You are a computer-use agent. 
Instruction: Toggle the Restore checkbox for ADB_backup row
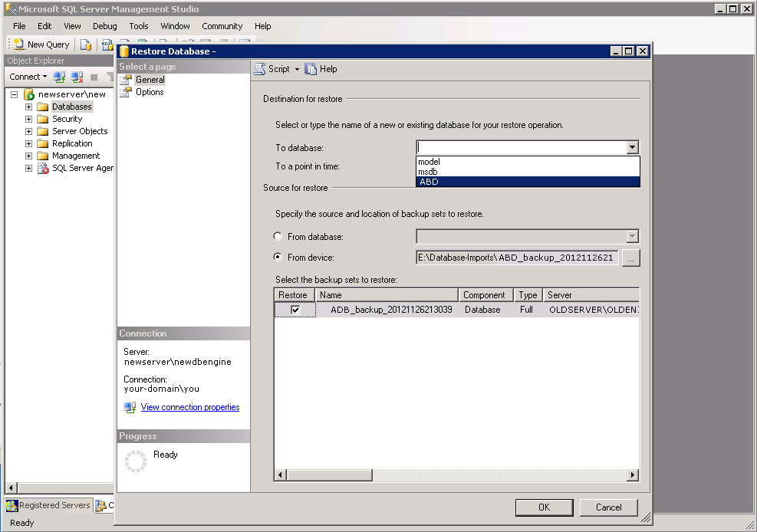pyautogui.click(x=295, y=310)
